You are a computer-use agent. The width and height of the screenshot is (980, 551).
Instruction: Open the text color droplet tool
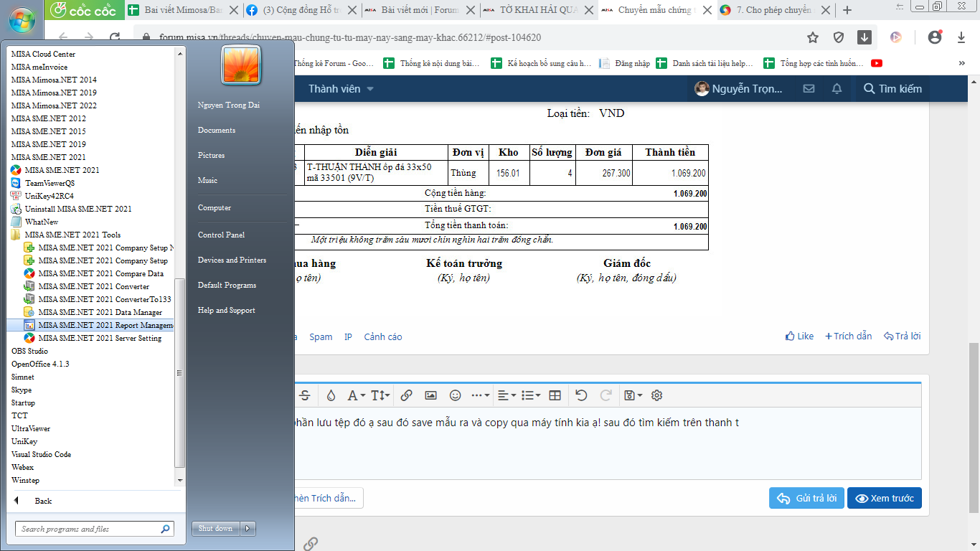point(331,395)
